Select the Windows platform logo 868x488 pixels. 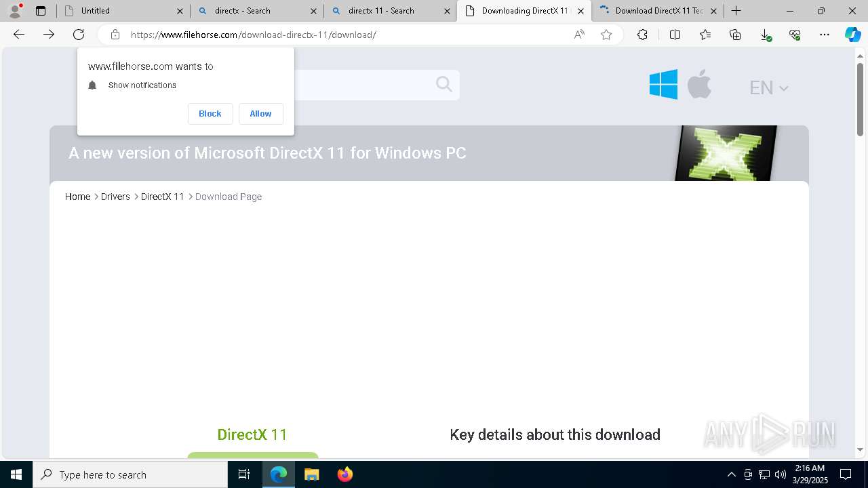point(663,85)
